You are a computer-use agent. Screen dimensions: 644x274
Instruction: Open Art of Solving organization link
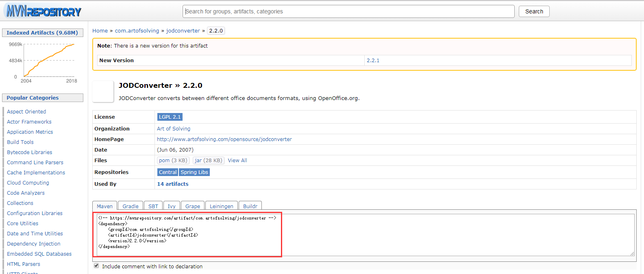[174, 129]
